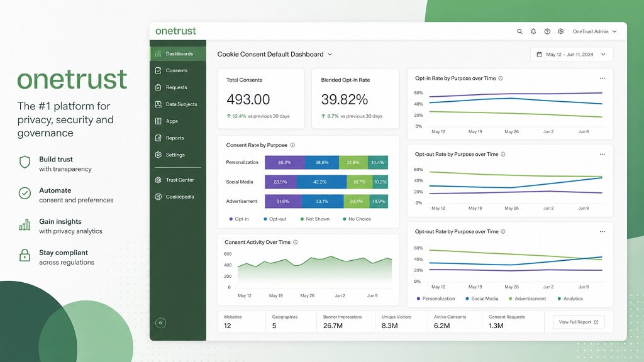Click info icon on bottom Opt-out Rate chart title
The height and width of the screenshot is (362, 644).
(x=503, y=231)
